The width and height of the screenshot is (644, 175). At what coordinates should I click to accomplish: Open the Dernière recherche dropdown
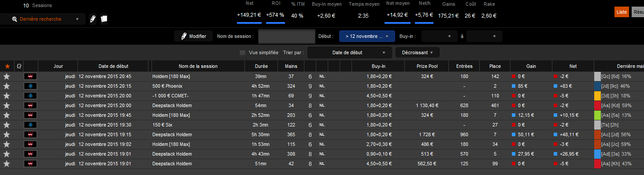[43, 19]
